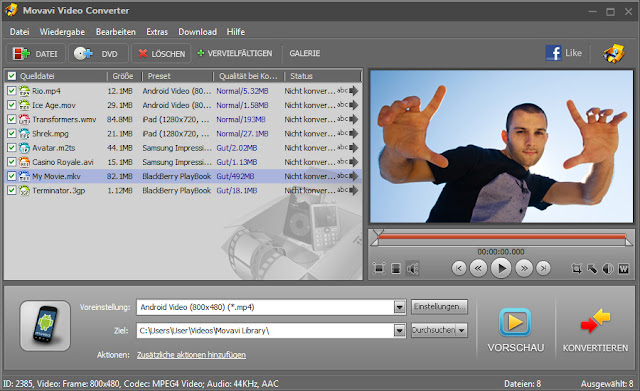Image resolution: width=640 pixels, height=391 pixels.
Task: Click the rename arrow icon for Rio.mp4
Action: [x=353, y=91]
